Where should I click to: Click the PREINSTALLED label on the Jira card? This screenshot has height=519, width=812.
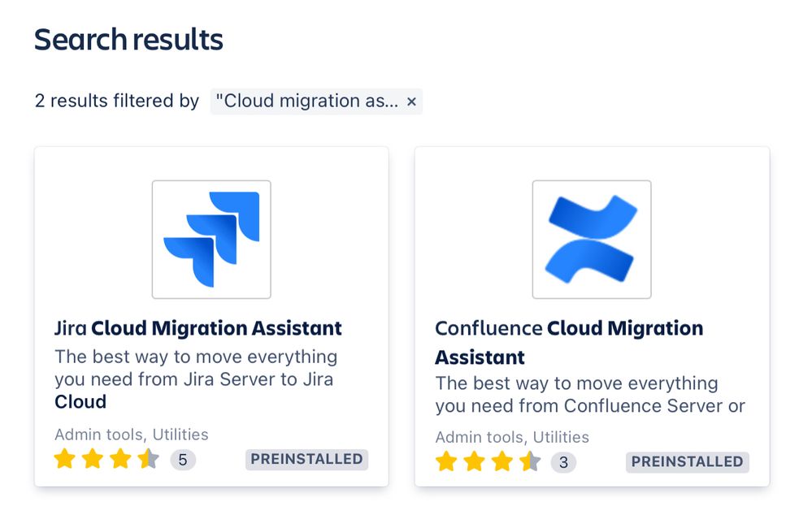pos(306,460)
